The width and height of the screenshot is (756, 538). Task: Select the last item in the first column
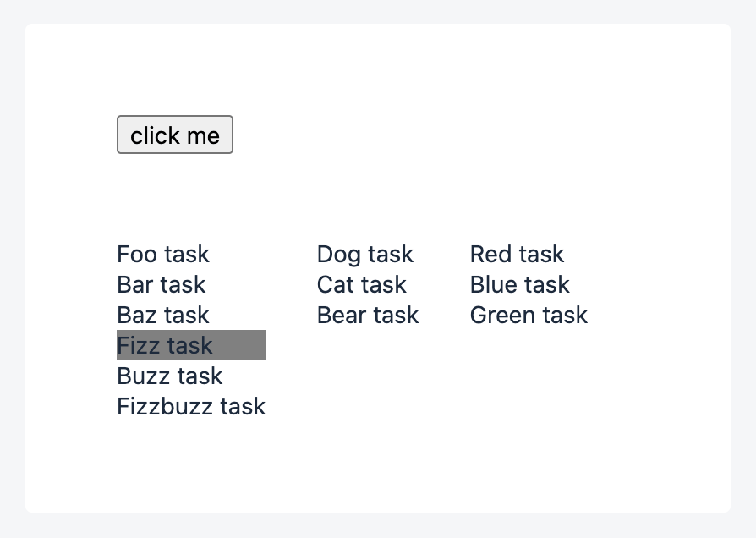click(x=191, y=406)
